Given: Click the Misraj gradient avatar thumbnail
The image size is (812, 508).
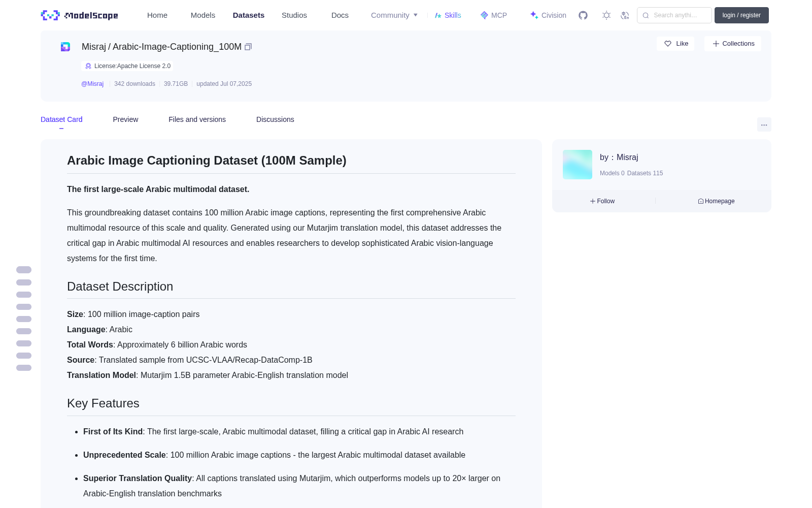Looking at the screenshot, I should pyautogui.click(x=578, y=165).
